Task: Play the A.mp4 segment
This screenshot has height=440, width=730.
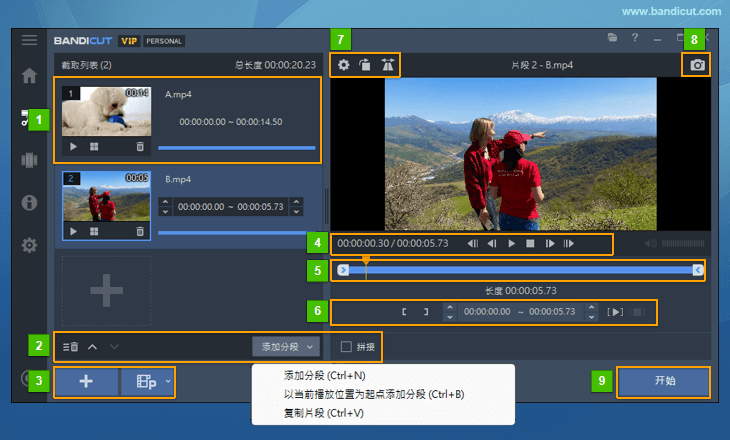Action: click(73, 146)
